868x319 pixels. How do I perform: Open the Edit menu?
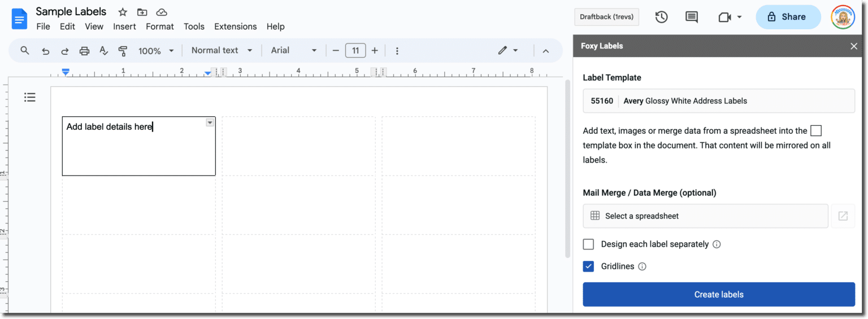[x=67, y=27]
